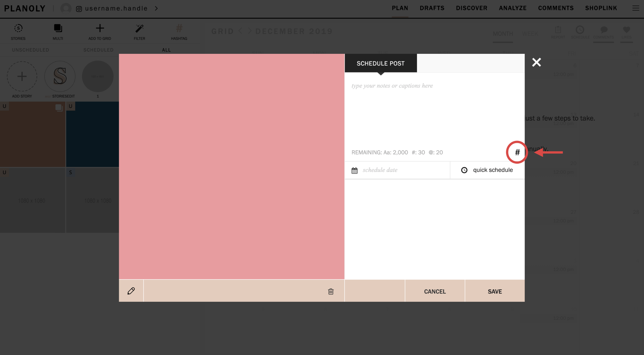Click the quick schedule button
This screenshot has height=355, width=644.
pyautogui.click(x=487, y=170)
